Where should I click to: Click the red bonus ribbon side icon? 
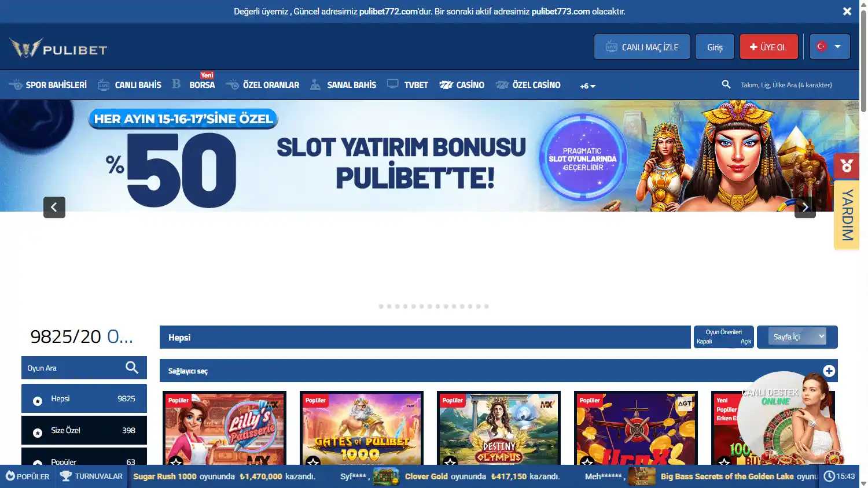point(847,167)
